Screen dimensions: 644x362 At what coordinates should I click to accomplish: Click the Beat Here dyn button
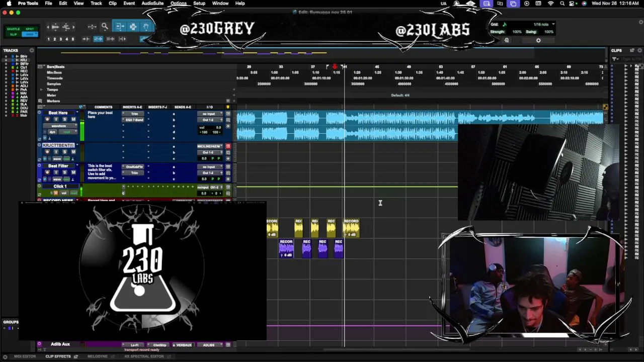(53, 132)
